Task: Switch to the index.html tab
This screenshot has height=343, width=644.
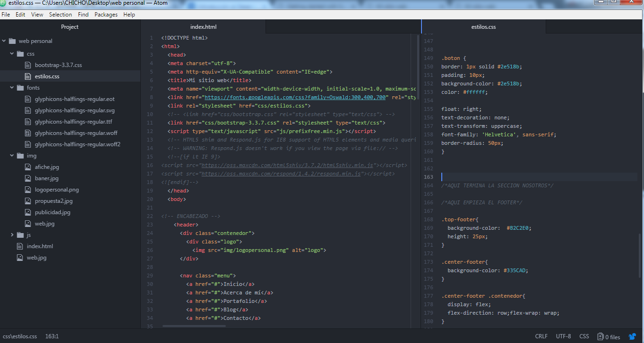Action: (x=203, y=27)
